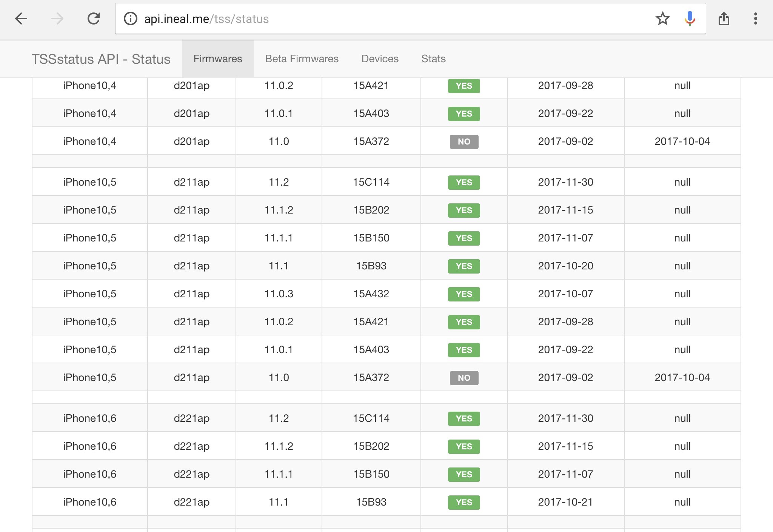This screenshot has height=532, width=773.
Task: Select 2017-09-02 in the iPhone10,4 row
Action: (565, 141)
